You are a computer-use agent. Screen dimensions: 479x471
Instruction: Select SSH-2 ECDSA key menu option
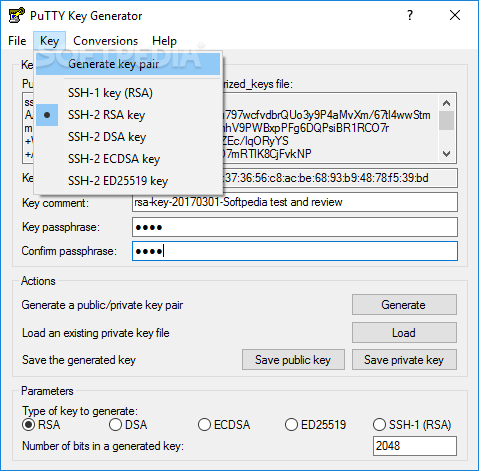[x=128, y=159]
